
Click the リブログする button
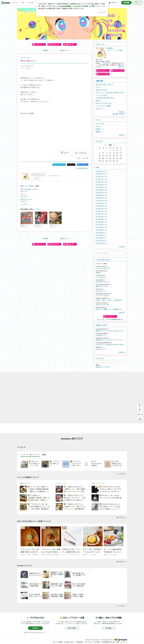[x=81, y=153]
